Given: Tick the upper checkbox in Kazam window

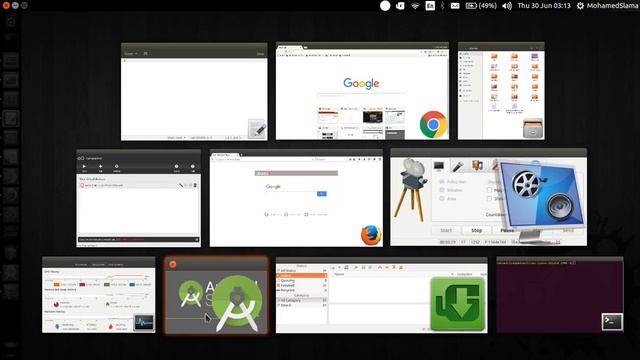Looking at the screenshot, I should pos(489,190).
